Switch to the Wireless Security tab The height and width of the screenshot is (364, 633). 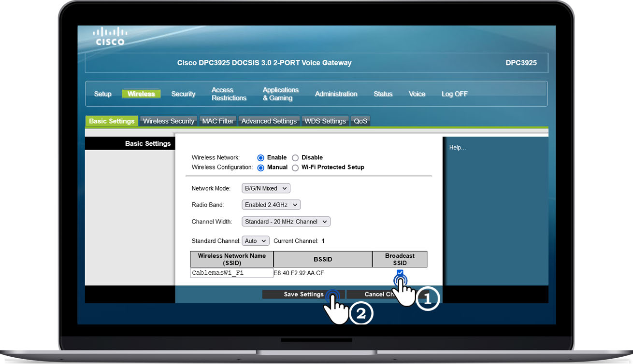tap(169, 121)
